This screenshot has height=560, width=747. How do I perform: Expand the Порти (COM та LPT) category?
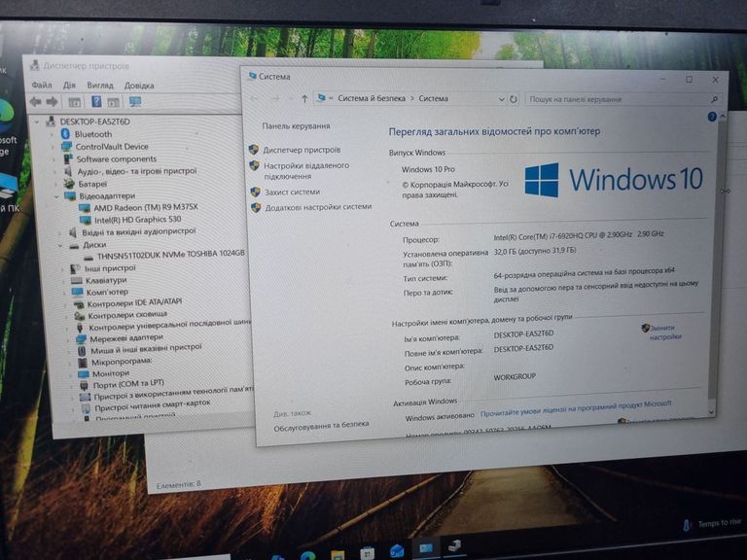72,385
